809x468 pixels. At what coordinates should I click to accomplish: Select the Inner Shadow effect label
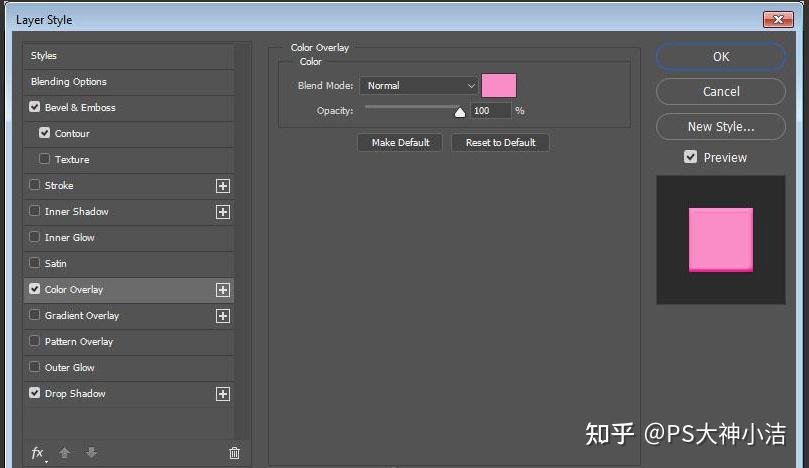[76, 212]
